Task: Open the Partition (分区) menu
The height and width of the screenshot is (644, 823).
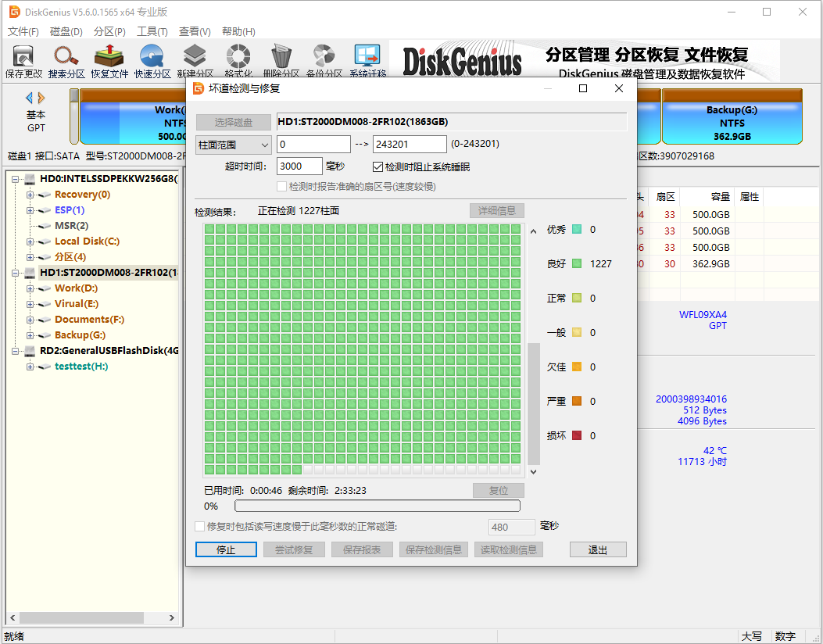Action: [x=109, y=31]
